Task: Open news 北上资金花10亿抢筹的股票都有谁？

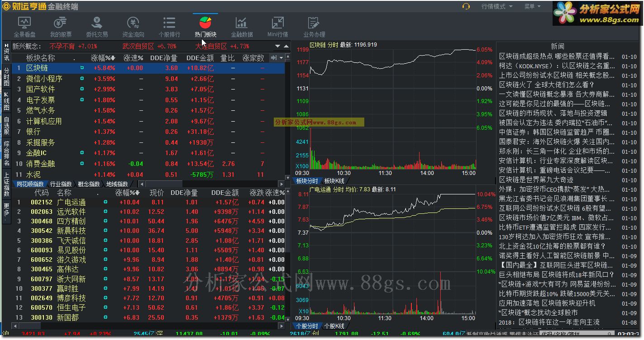Action: pyautogui.click(x=552, y=246)
